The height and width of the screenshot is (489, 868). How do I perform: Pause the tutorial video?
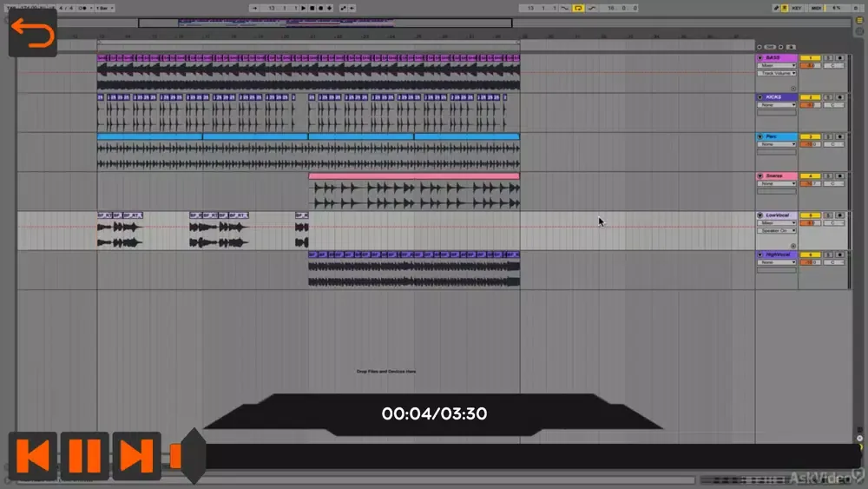(85, 456)
